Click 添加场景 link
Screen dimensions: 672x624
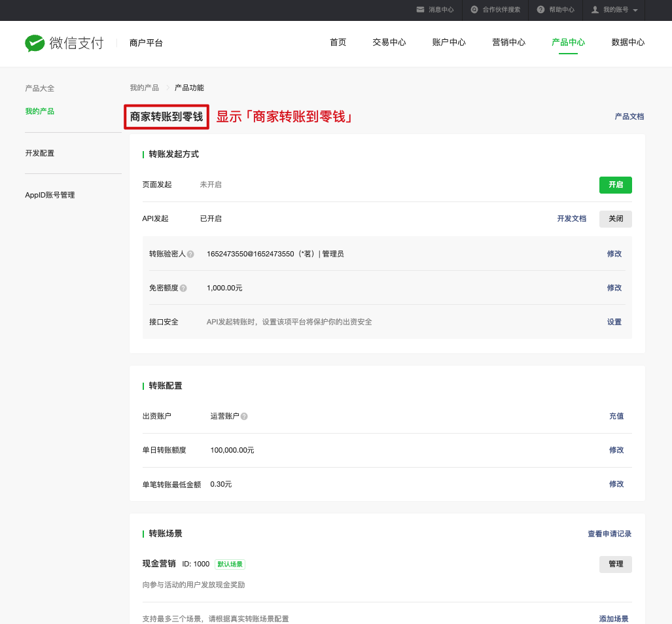pyautogui.click(x=614, y=619)
